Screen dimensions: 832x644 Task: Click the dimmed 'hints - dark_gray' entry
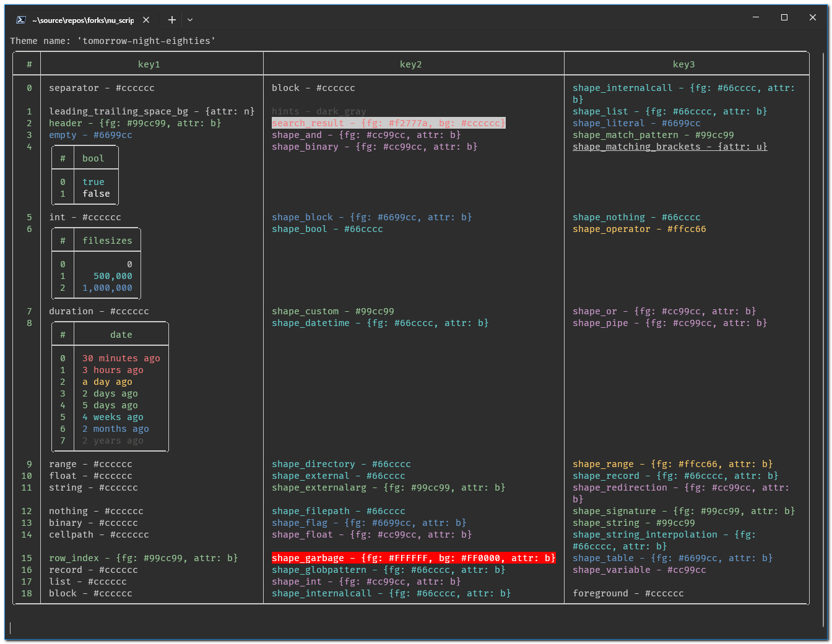pyautogui.click(x=319, y=111)
